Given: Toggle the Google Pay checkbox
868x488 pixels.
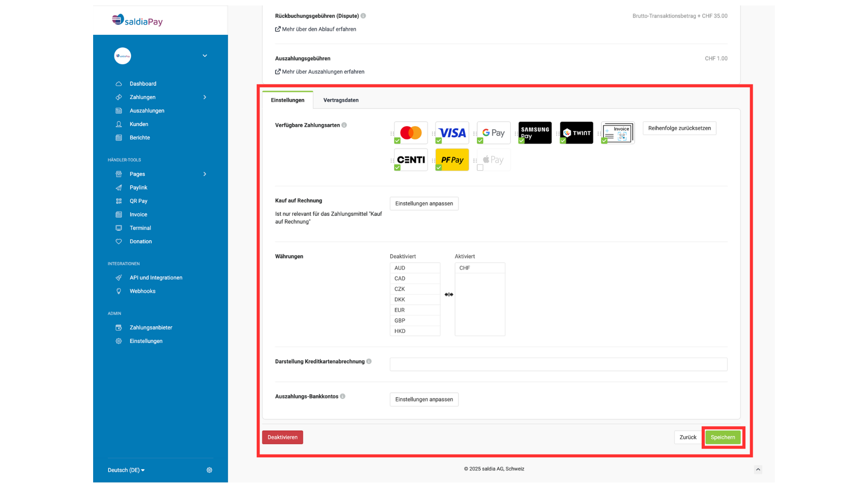Looking at the screenshot, I should (x=480, y=141).
